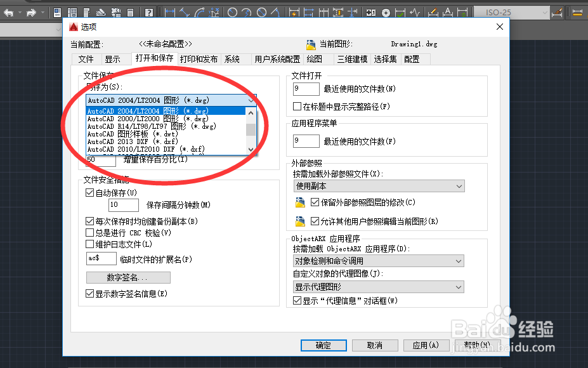Toggle the 自动保存 checkbox

[89, 193]
